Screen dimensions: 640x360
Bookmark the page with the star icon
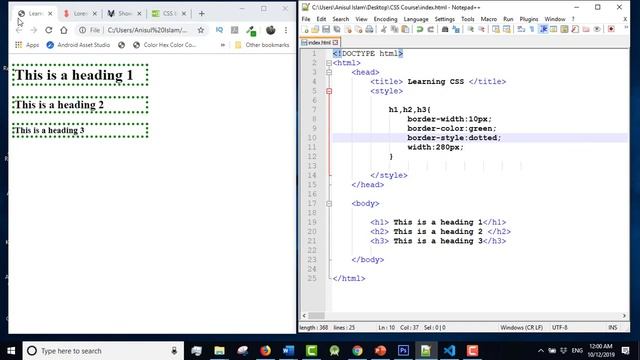200,30
